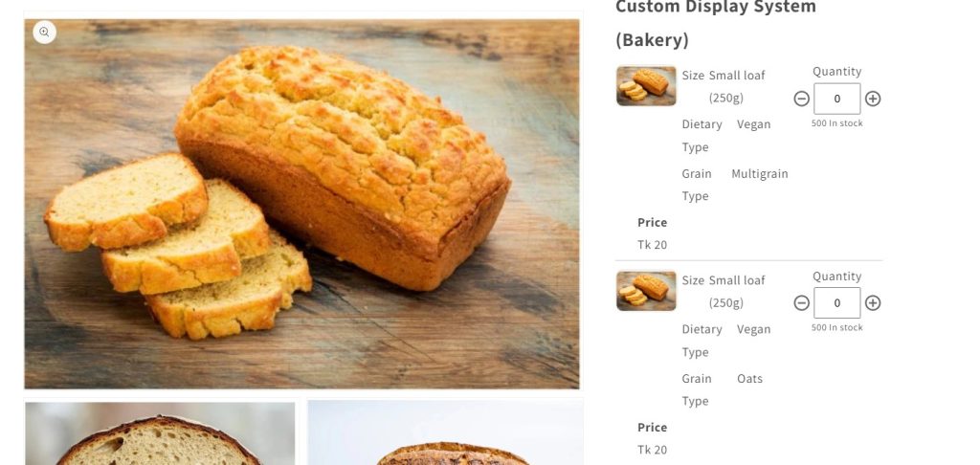The height and width of the screenshot is (465, 980).
Task: Click the 500 In stock label under the Multigrain quantity
Action: (836, 123)
